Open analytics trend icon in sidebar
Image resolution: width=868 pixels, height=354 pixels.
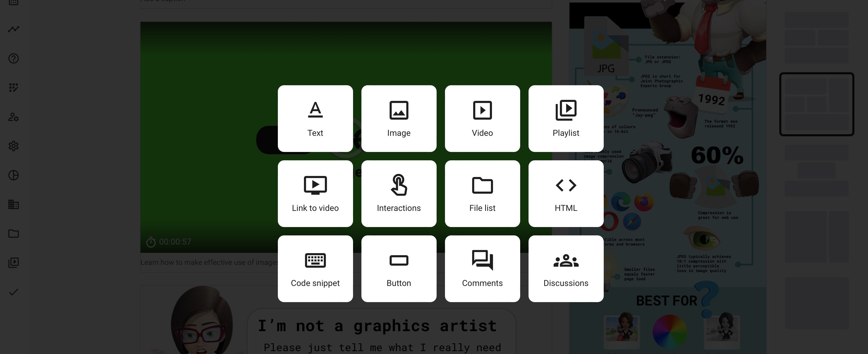click(x=14, y=29)
